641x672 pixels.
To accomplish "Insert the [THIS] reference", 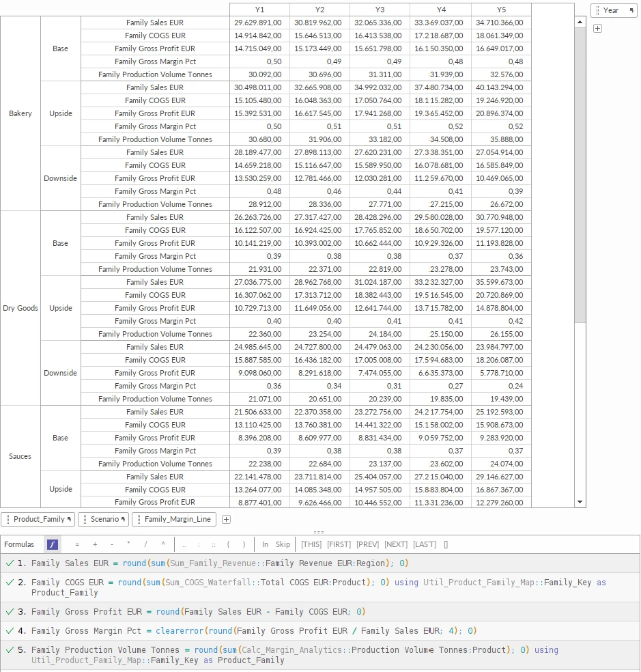I will tap(311, 544).
